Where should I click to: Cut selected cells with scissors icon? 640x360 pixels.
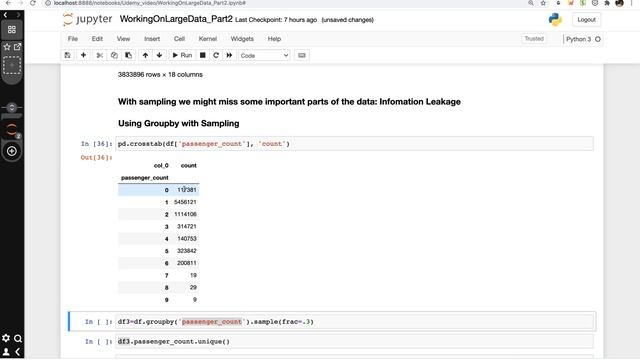99,55
